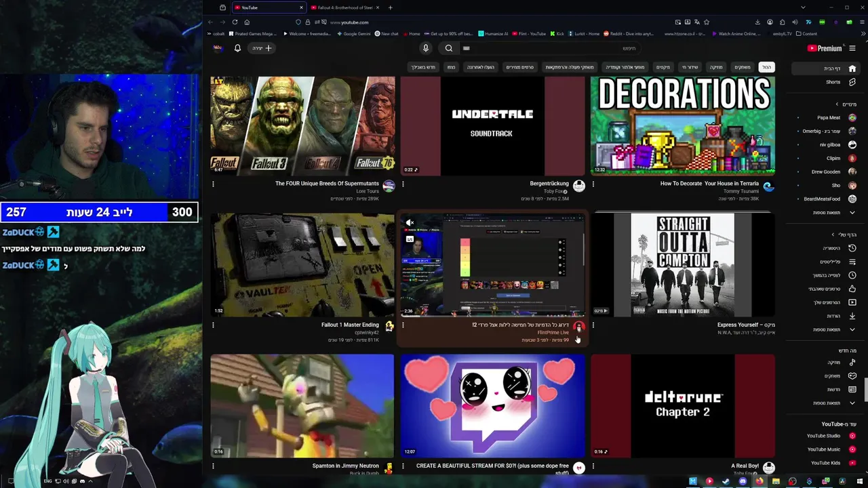Open options menu for Fallout 1 Master Ending
The width and height of the screenshot is (868, 488).
tap(213, 325)
